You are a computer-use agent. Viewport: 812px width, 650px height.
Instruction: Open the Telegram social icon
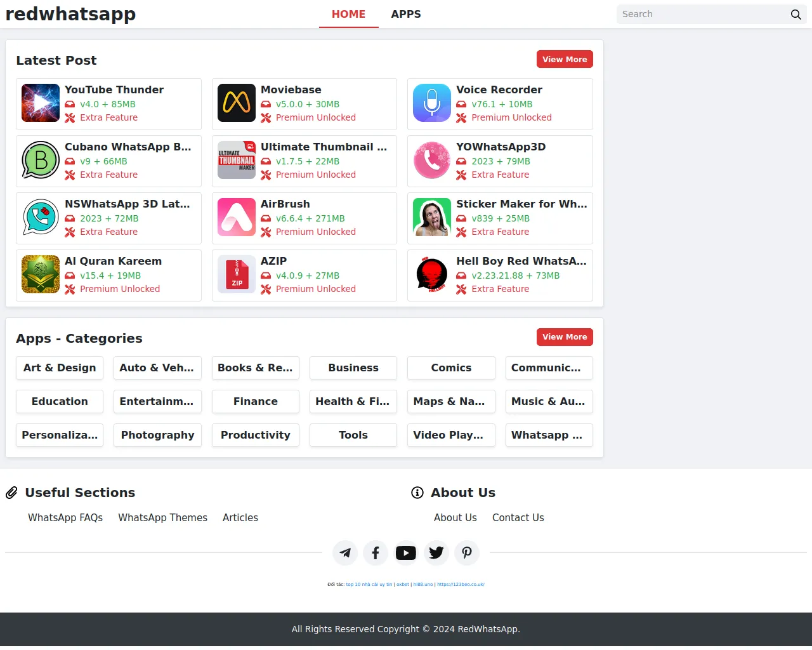(345, 553)
